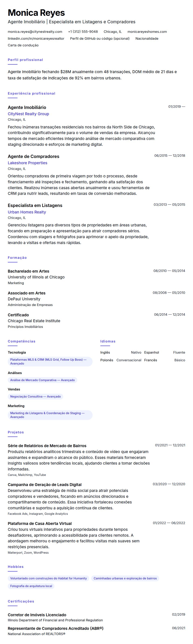This screenshot has height=644, width=193.
Task: Click University of Illinois at Chicago
Action: click(36, 277)
